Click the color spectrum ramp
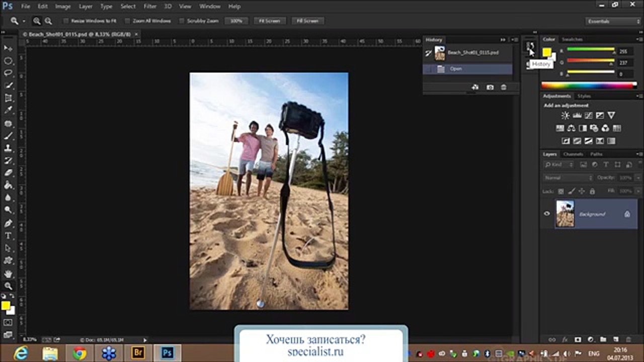Viewport: 644px width, 362px height. [589, 85]
